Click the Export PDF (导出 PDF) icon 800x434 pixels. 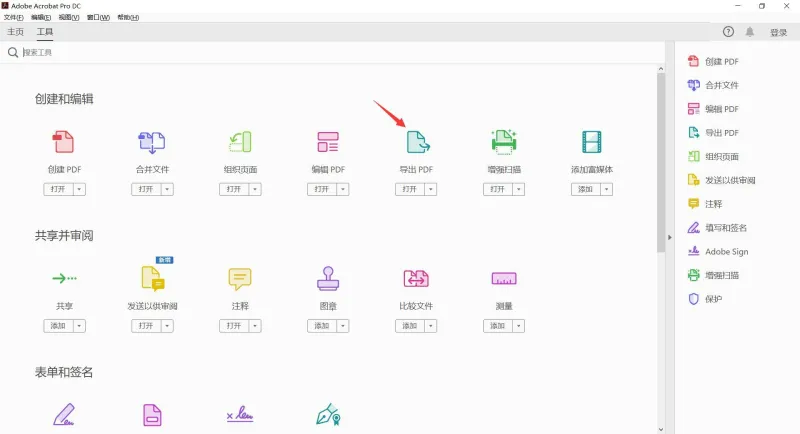[418, 142]
